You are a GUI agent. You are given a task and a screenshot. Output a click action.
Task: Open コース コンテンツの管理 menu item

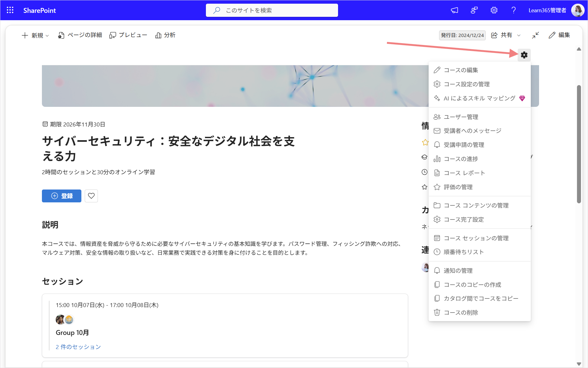[x=479, y=205]
